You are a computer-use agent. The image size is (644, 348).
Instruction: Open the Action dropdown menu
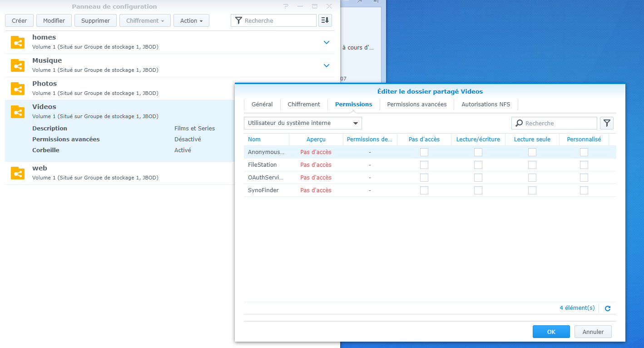pyautogui.click(x=191, y=20)
